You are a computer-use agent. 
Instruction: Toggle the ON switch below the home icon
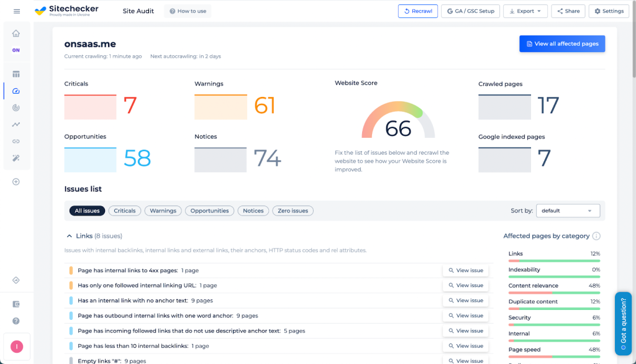[17, 50]
